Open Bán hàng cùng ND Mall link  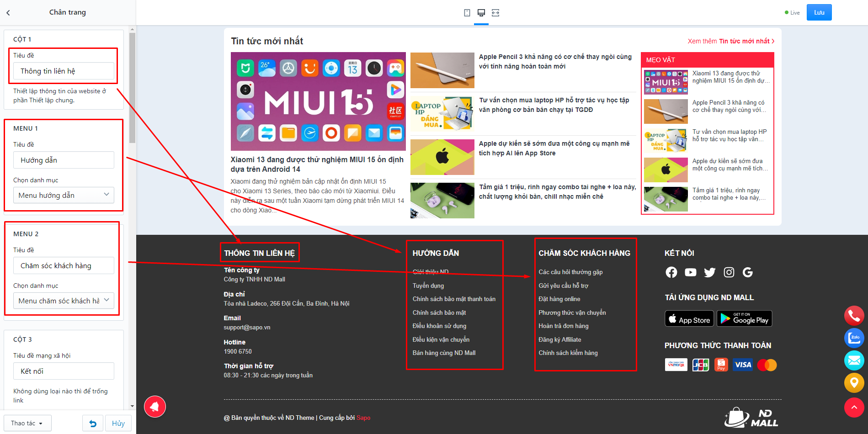(444, 353)
